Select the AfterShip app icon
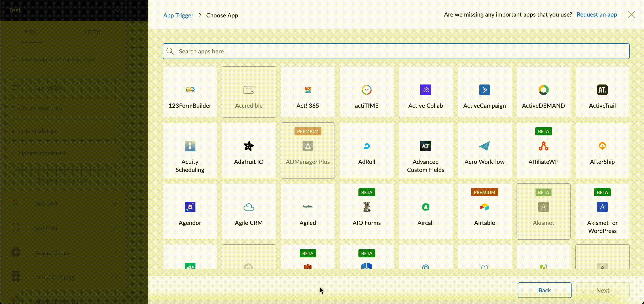 tap(602, 146)
